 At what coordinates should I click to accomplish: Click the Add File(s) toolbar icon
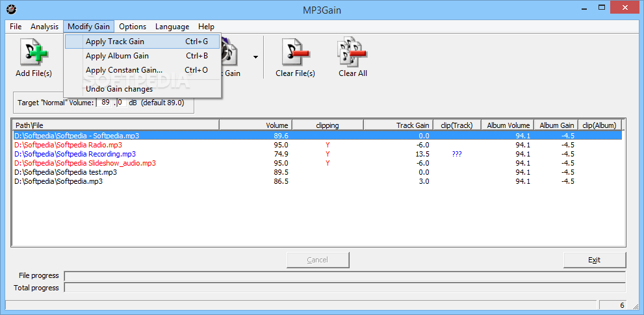pos(34,58)
